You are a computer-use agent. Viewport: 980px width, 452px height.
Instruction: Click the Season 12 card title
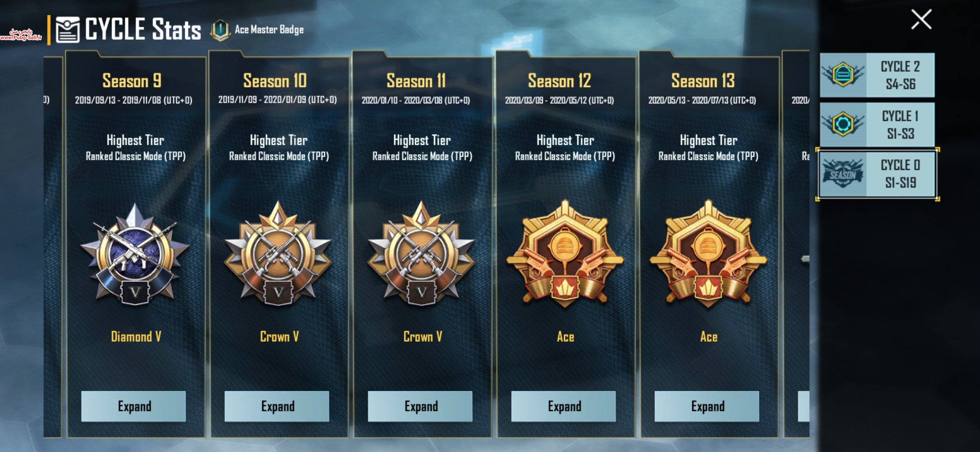tap(560, 81)
